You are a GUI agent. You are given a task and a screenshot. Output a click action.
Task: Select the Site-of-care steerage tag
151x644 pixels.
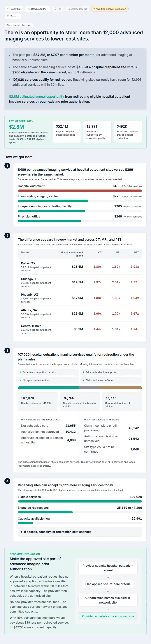19,25
